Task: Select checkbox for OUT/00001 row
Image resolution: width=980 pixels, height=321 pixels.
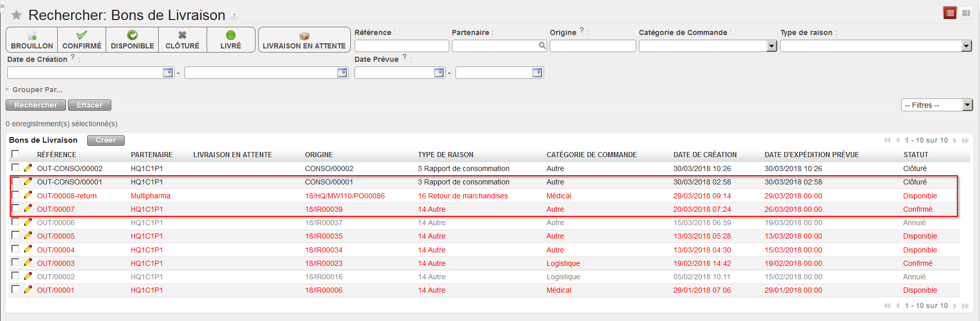Action: 15,290
